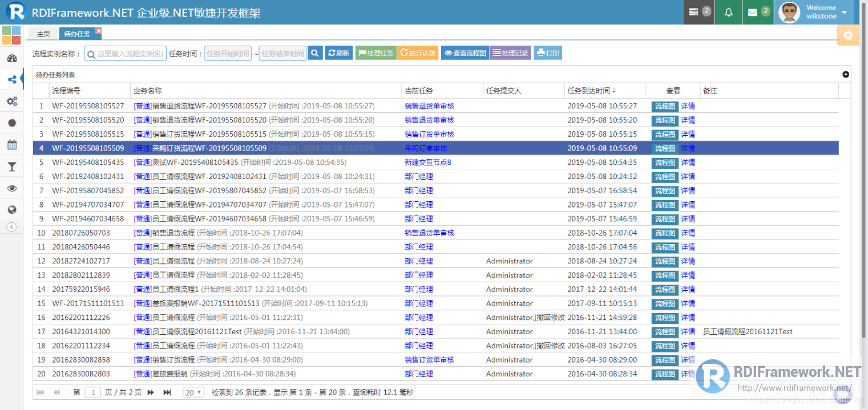Click the globe sidebar icon
This screenshot has height=410, width=868.
11,210
